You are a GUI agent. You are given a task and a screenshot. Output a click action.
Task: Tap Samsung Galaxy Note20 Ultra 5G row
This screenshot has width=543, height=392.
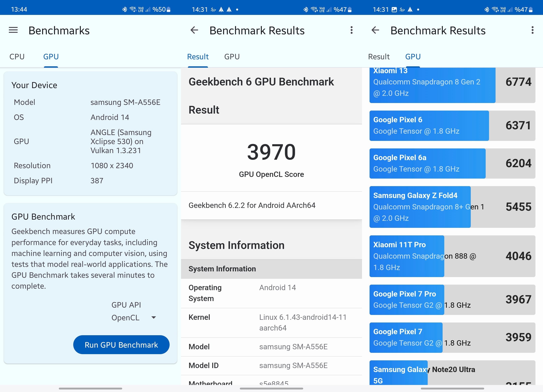(x=452, y=373)
